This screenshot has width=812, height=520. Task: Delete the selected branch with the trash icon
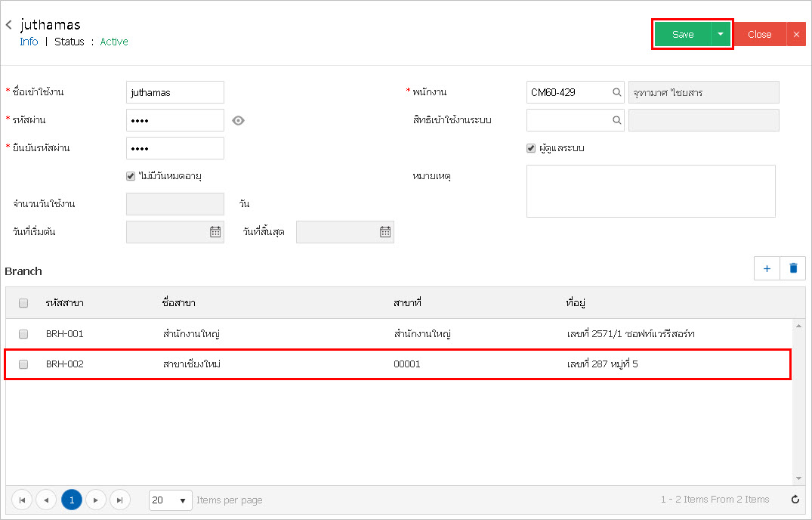[x=793, y=268]
